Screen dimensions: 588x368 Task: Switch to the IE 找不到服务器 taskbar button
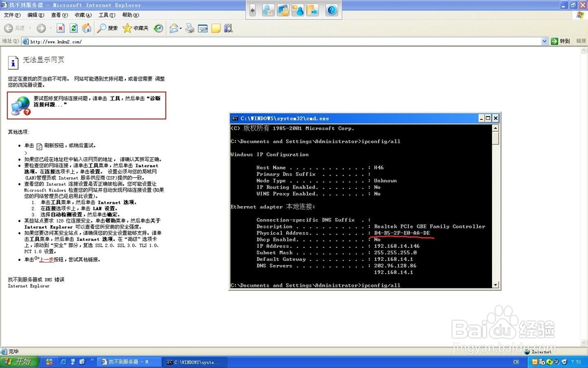click(128, 362)
